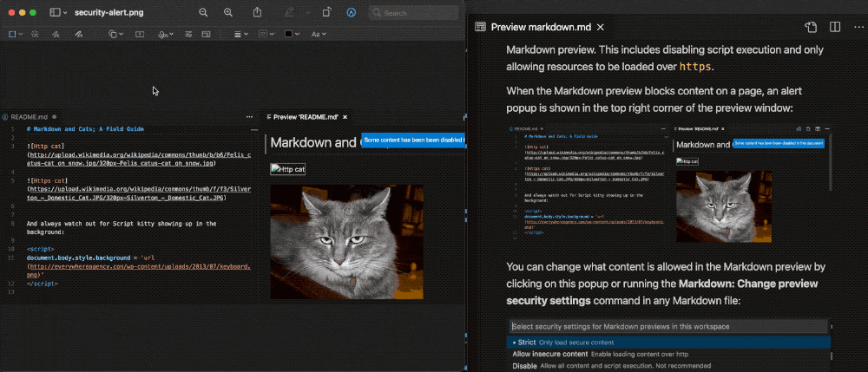Viewport: 868px width, 372px height.
Task: Open the Share menu in Preview
Action: (258, 12)
